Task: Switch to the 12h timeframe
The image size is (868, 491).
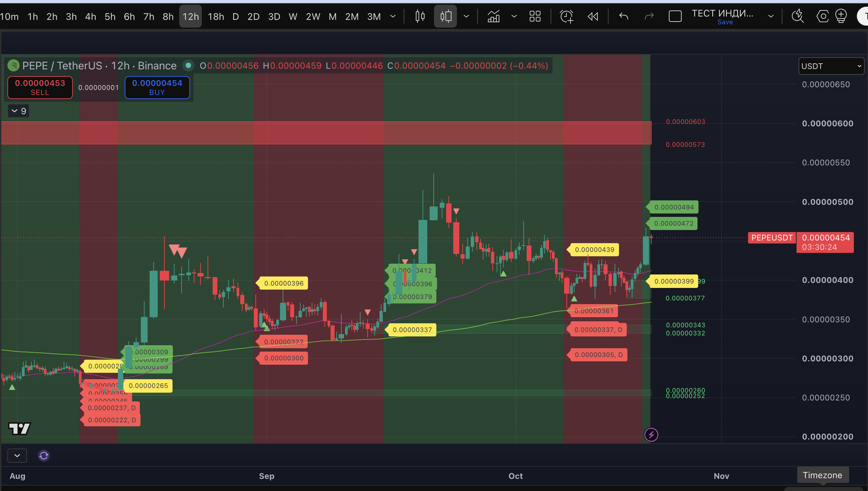Action: coord(191,16)
